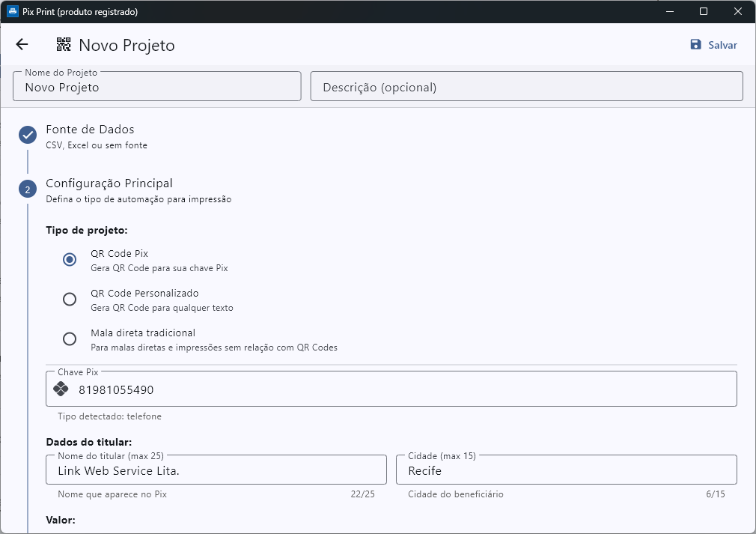Click the Pix logo icon in Chave Pix
This screenshot has height=534, width=756.
[x=61, y=389]
